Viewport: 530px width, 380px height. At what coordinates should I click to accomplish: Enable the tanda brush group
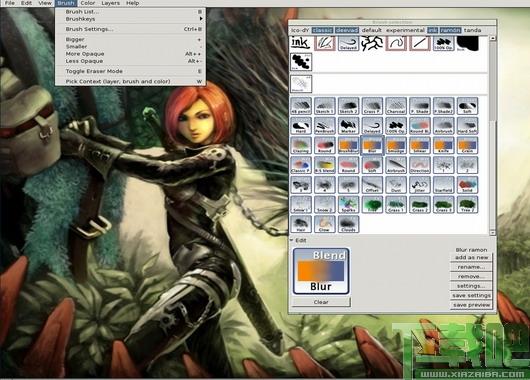tap(472, 30)
